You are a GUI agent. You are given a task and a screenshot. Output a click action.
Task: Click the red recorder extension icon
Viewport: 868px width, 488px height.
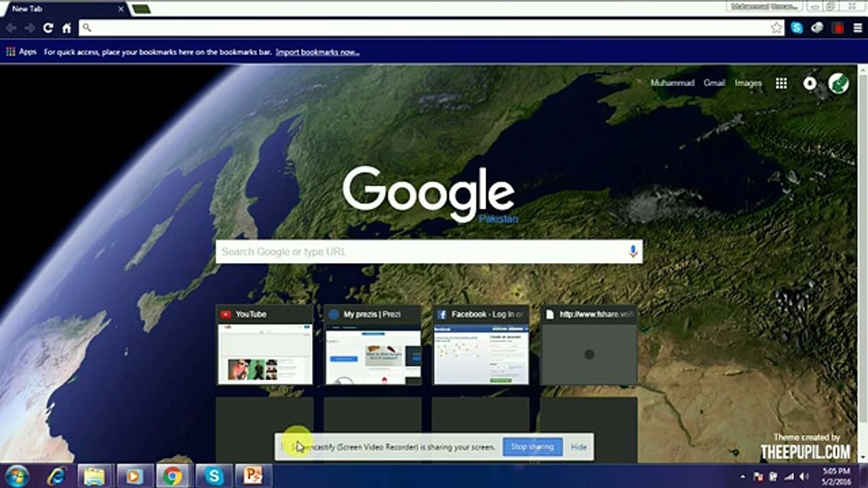click(x=838, y=28)
